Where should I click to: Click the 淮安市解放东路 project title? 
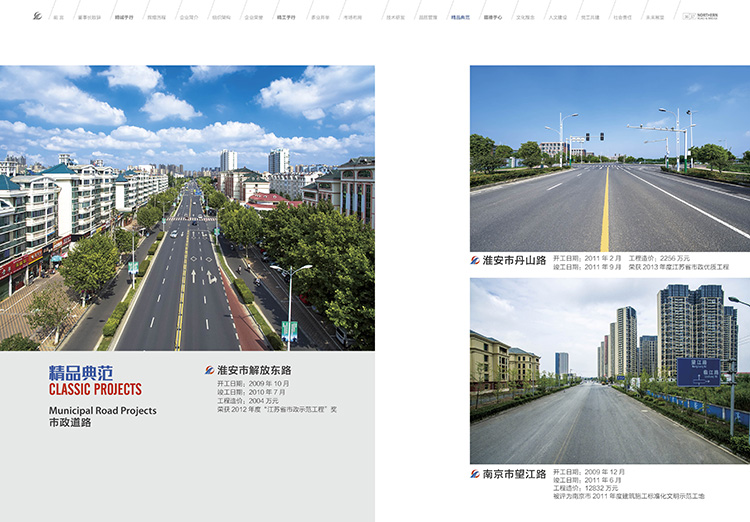click(254, 370)
